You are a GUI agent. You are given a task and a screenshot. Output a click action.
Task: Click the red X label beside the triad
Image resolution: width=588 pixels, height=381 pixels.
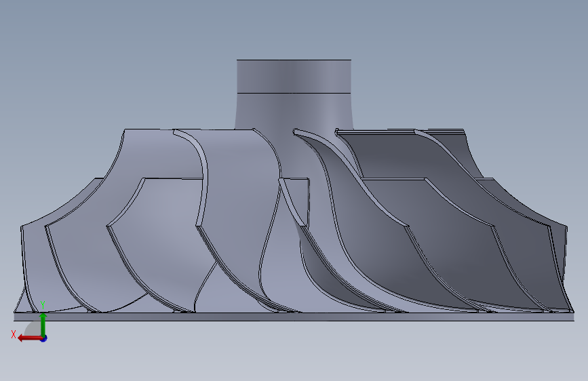(14, 334)
